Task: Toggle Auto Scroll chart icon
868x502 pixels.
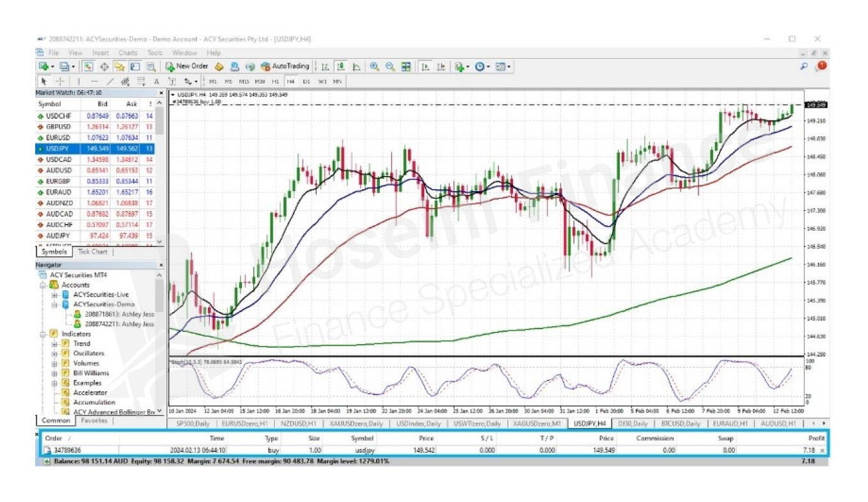Action: point(426,66)
